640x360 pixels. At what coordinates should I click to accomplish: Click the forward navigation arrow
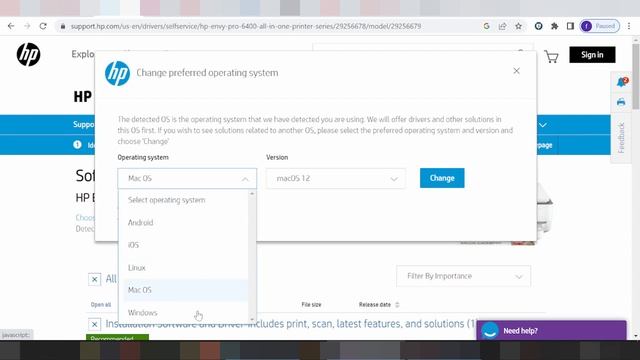click(x=27, y=26)
